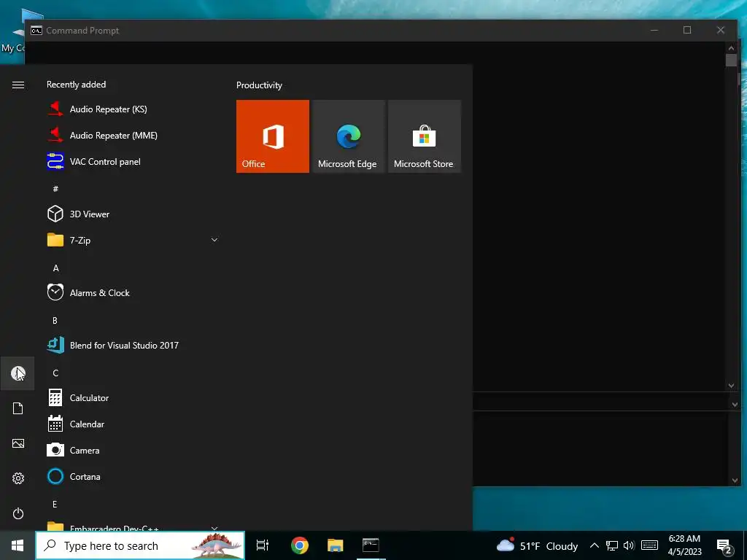Click the Command Prompt vertical scrollbar thumb
The image size is (747, 560).
pos(731,60)
